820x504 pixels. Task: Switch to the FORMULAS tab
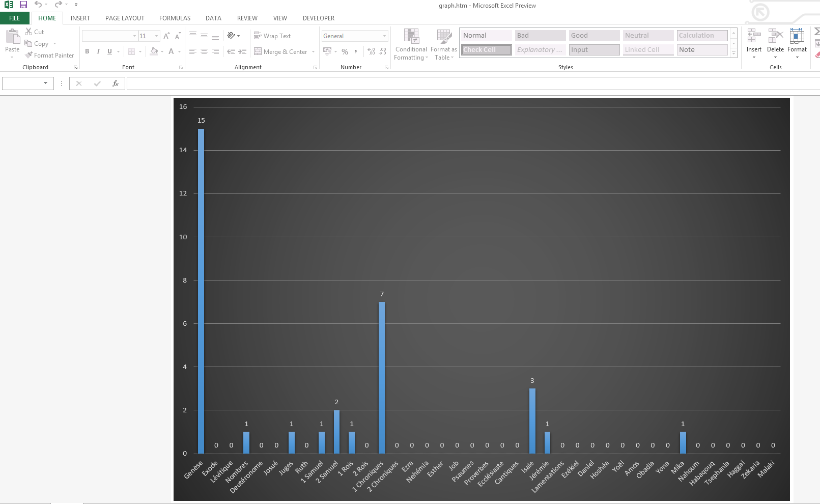175,18
